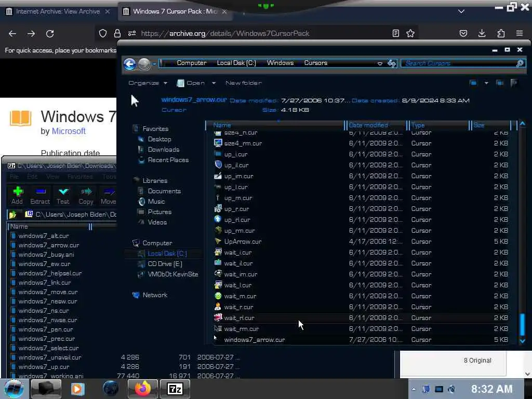Click the Test button in 7-Zip

click(x=63, y=195)
